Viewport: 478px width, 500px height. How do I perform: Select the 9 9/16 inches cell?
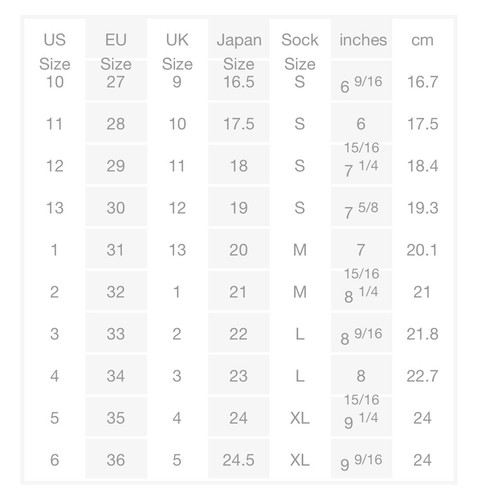[x=361, y=462]
